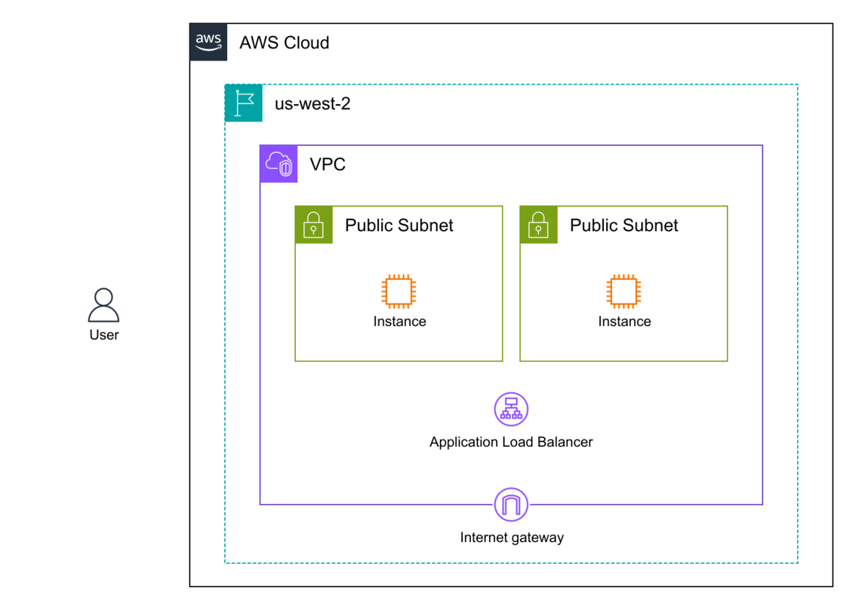
Task: Select the us-west-2 region flag icon
Action: (x=244, y=103)
